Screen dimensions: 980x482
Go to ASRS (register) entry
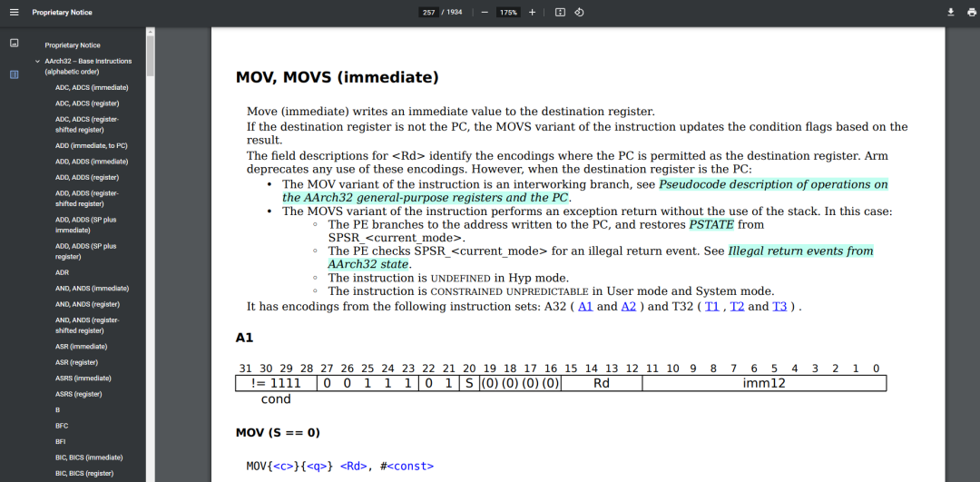coord(79,394)
